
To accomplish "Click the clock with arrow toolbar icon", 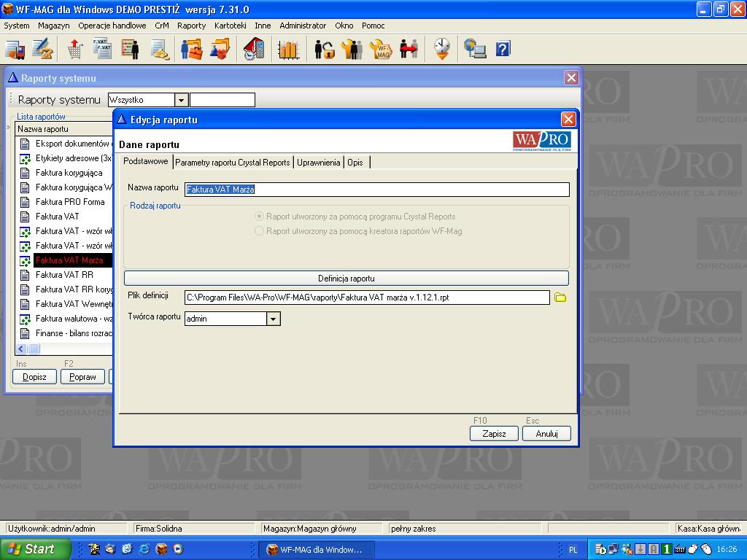I will coord(442,49).
